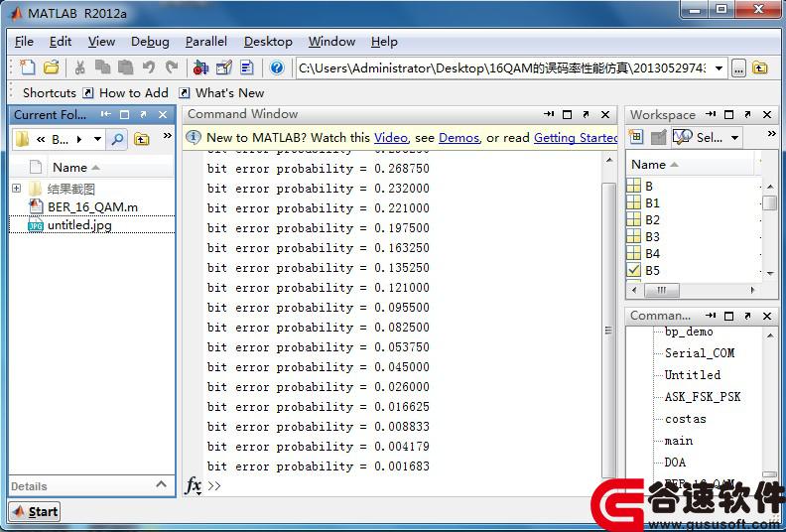The height and width of the screenshot is (532, 786).
Task: Open the fx function browser
Action: (x=194, y=485)
